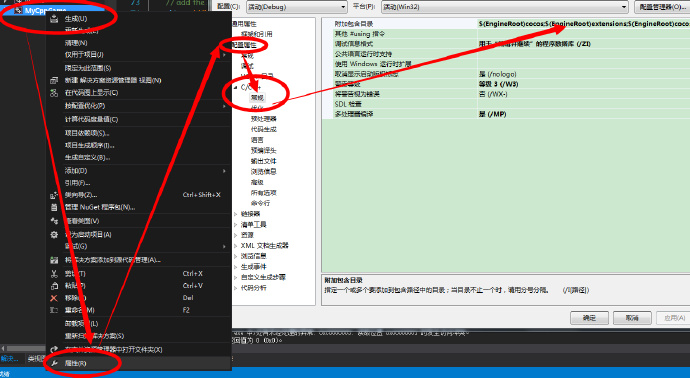
Task: Select 预处理器 in the property tree
Action: [264, 119]
